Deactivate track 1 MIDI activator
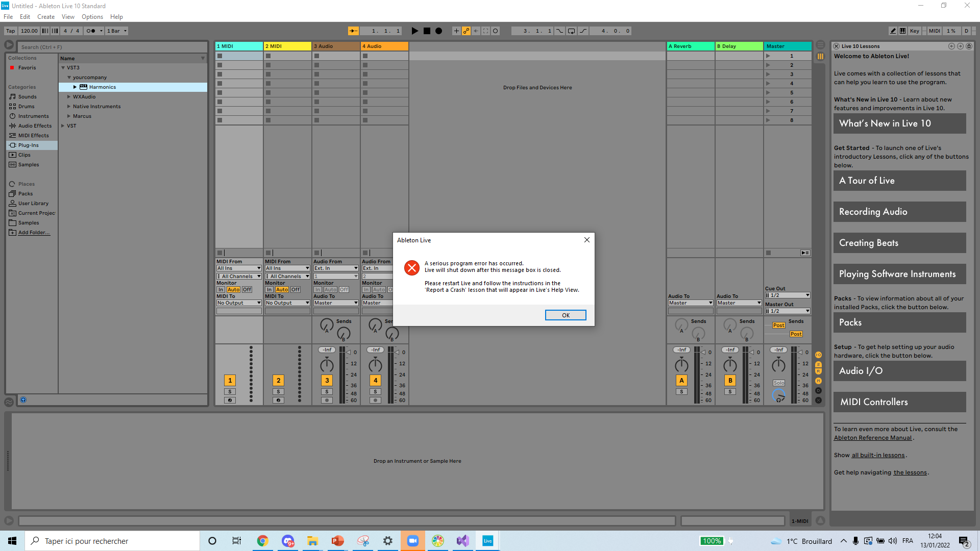 230,381
